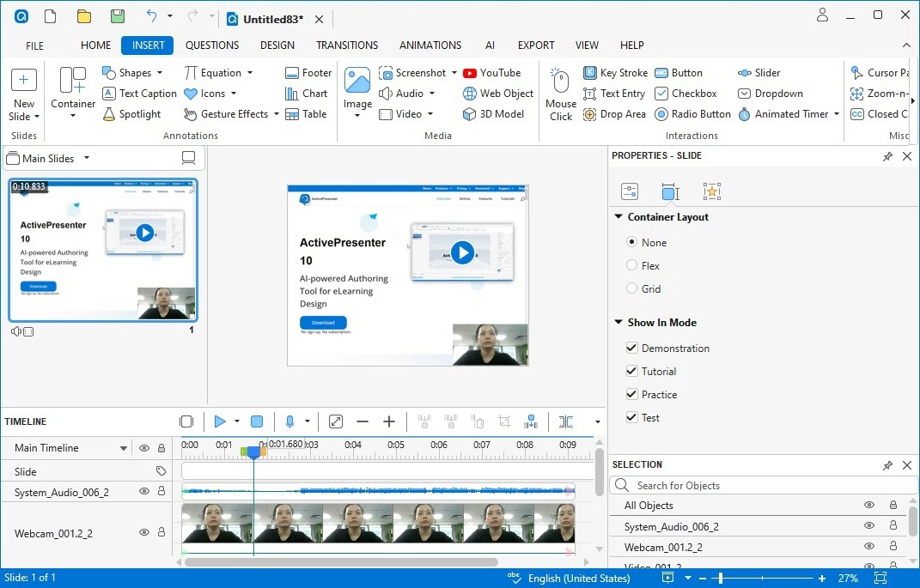Click the Save icon in title bar
Image resolution: width=920 pixels, height=588 pixels.
117,16
